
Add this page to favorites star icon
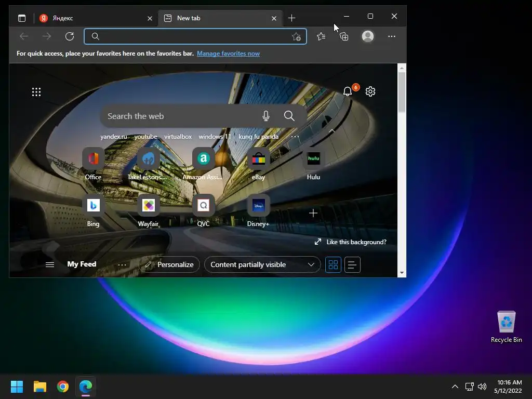point(296,37)
